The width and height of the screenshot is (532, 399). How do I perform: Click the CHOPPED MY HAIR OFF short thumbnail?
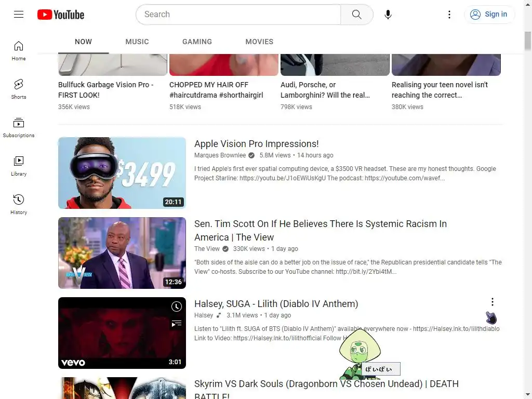[x=224, y=64]
